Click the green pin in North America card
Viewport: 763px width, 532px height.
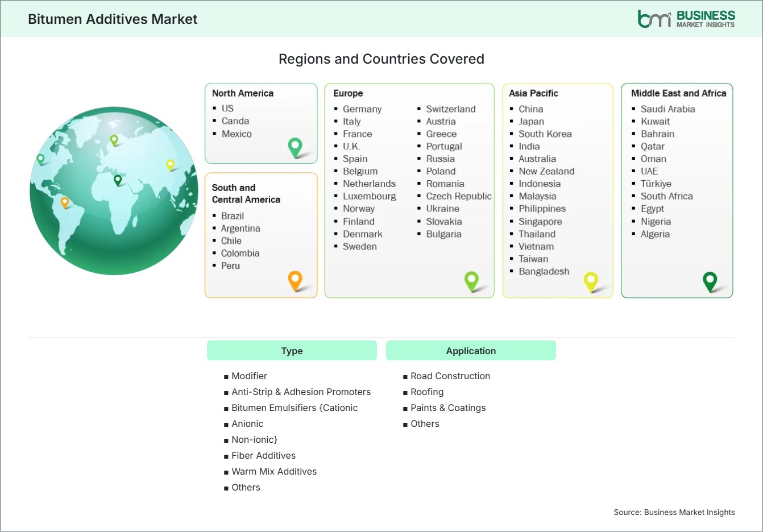[295, 148]
